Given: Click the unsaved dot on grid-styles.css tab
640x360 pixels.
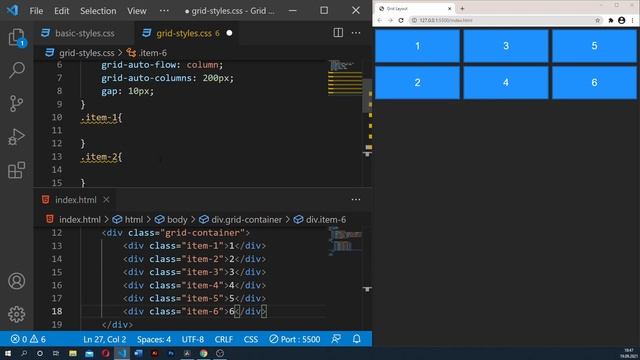Looking at the screenshot, I should pyautogui.click(x=229, y=33).
